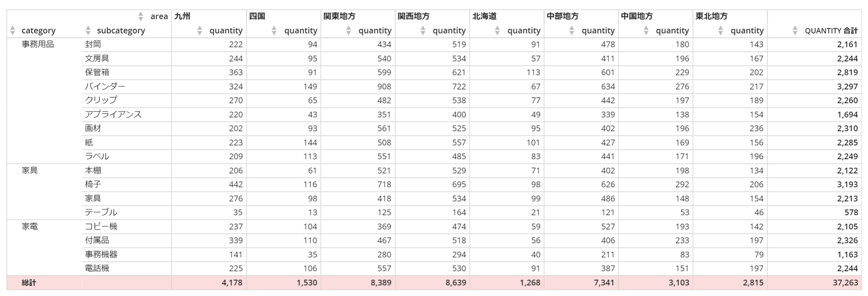The height and width of the screenshot is (296, 868).
Task: Click the 本棚 subcategory row
Action: click(93, 170)
